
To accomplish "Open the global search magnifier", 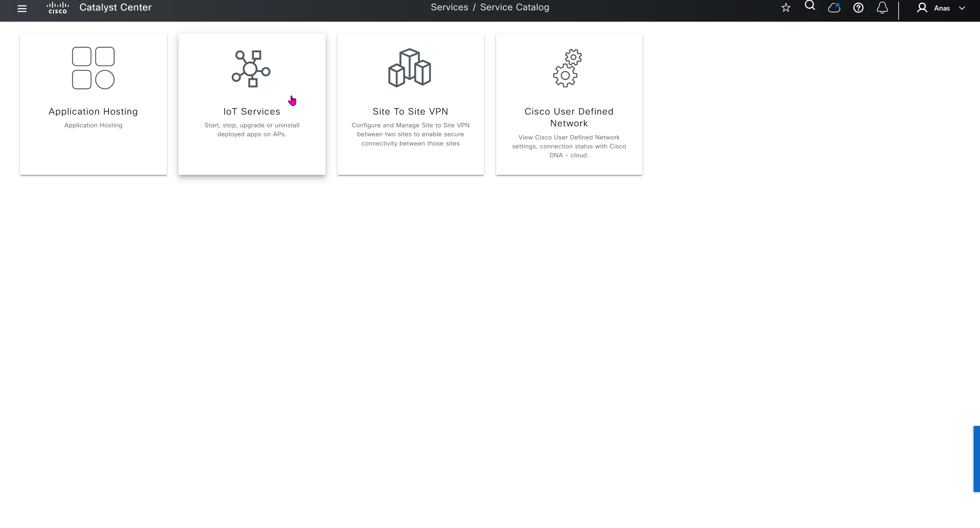I will (x=810, y=6).
